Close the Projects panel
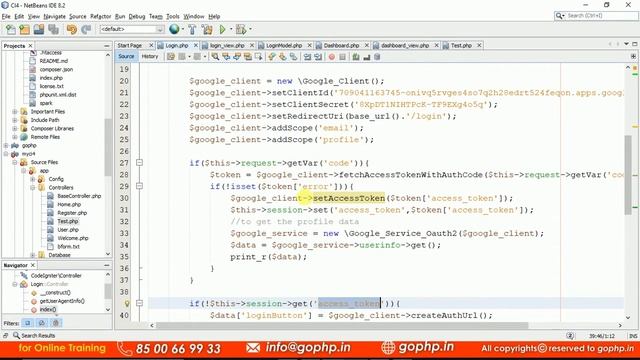The width and height of the screenshot is (640, 360). coord(30,46)
